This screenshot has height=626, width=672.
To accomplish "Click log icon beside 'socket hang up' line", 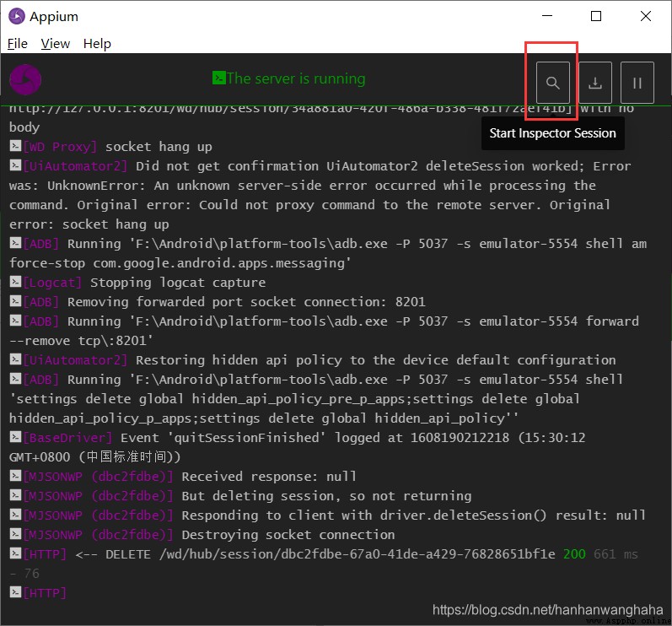I will pyautogui.click(x=15, y=146).
